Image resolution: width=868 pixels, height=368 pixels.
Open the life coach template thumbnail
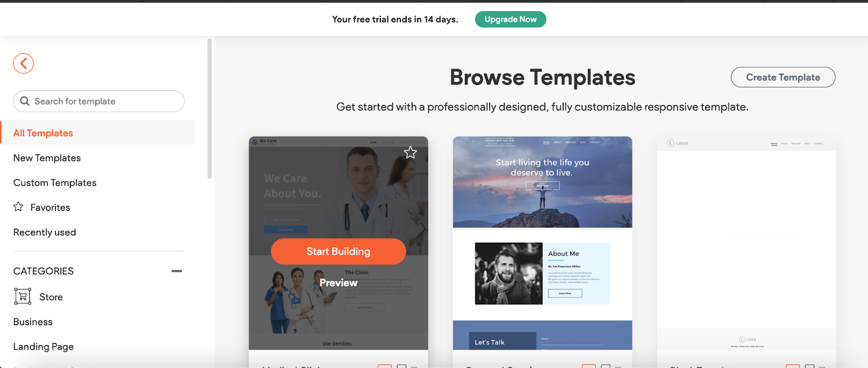coord(542,243)
